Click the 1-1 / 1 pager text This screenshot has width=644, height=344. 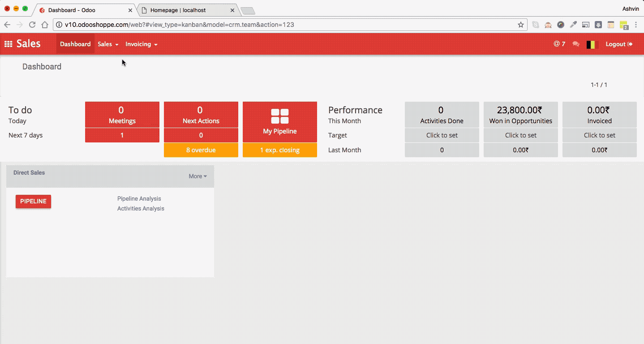599,85
